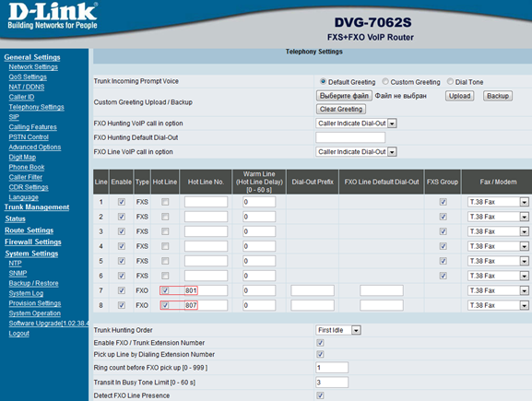Open System Operation link
This screenshot has height=401, width=532.
click(x=35, y=313)
